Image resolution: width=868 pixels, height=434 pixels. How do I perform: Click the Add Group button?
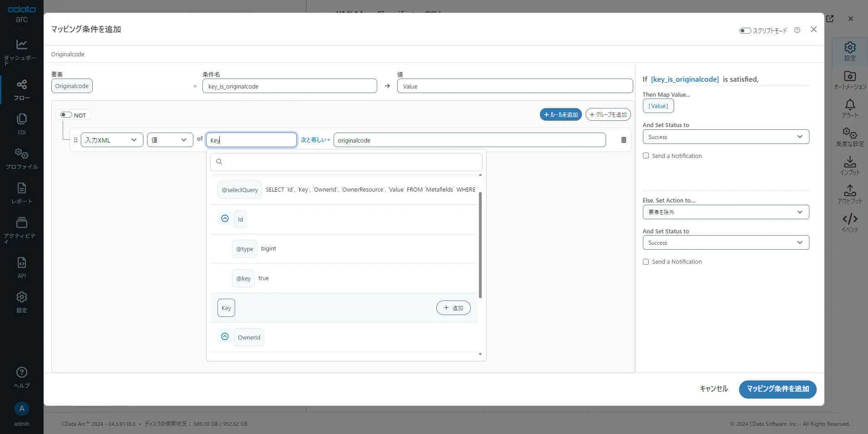point(608,114)
